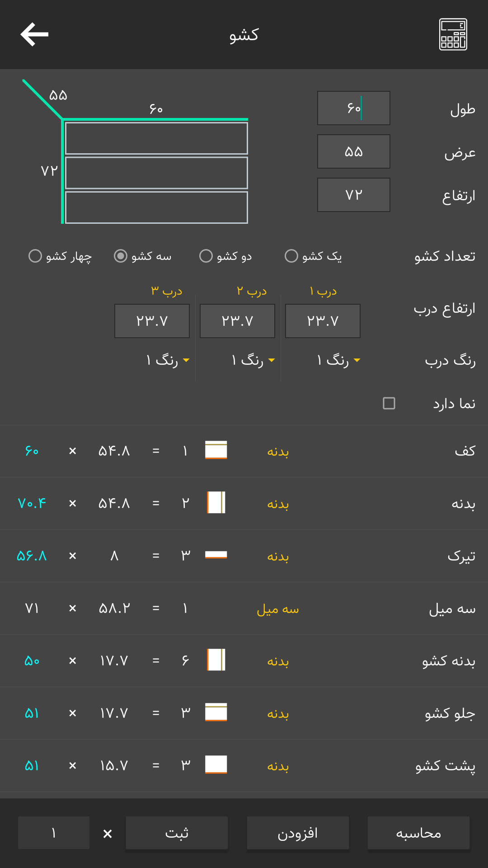The image size is (488, 868).
Task: Select the یک کشو radio option
Action: 313,256
